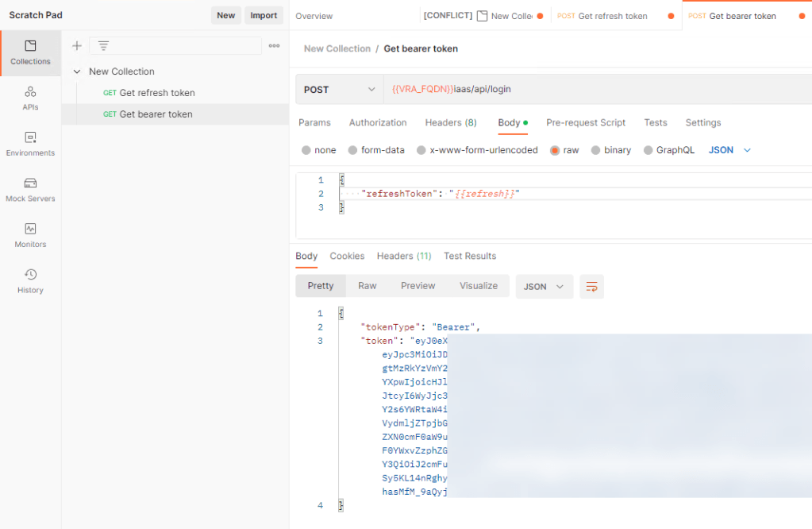The image size is (812, 529).
Task: Switch to the Authorization tab
Action: [378, 123]
